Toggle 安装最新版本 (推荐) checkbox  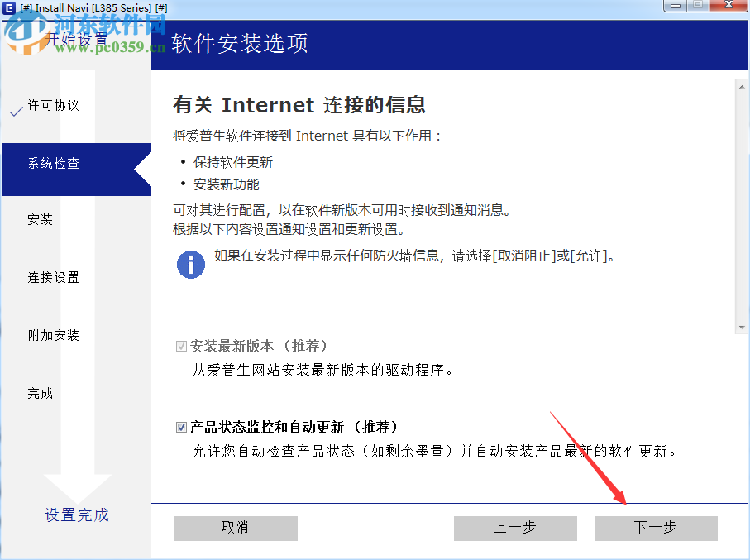click(181, 346)
